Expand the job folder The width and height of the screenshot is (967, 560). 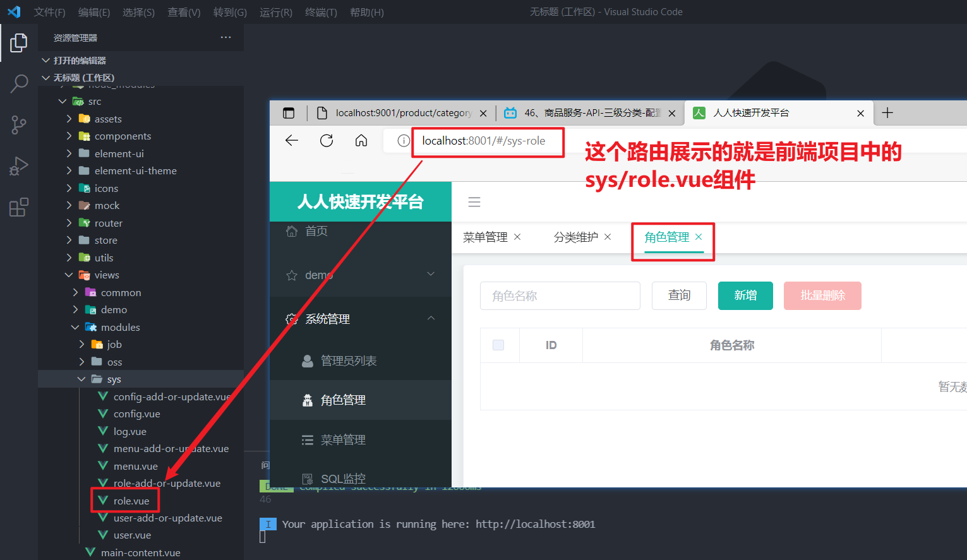pyautogui.click(x=114, y=345)
